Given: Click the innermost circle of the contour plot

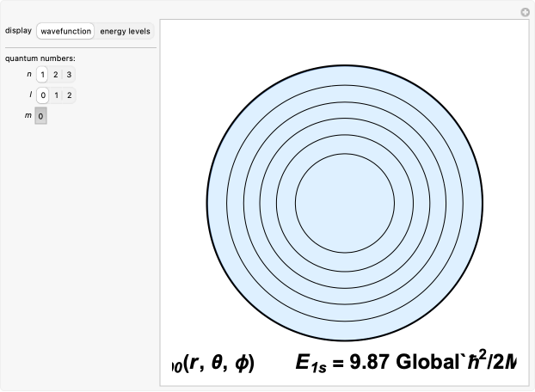Looking at the screenshot, I should click(x=345, y=203).
